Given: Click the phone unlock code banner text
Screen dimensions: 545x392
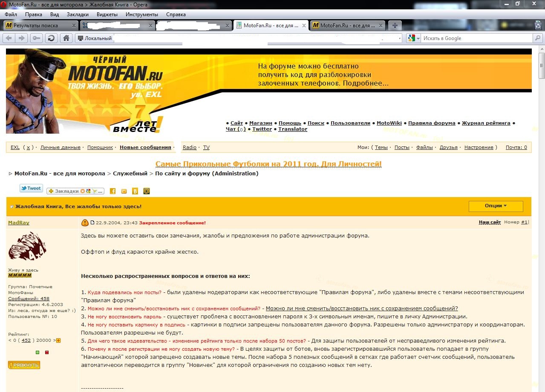Looking at the screenshot, I should [323, 75].
